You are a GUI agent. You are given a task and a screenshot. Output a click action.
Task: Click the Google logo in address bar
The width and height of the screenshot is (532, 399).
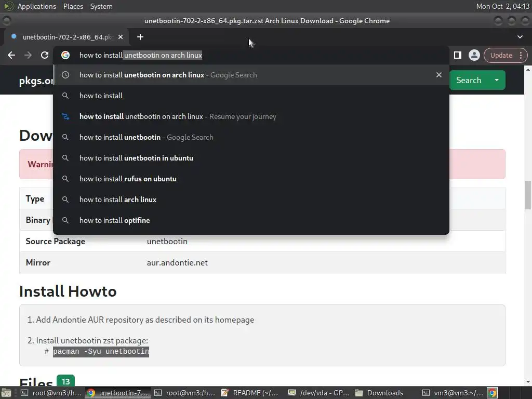tap(65, 55)
